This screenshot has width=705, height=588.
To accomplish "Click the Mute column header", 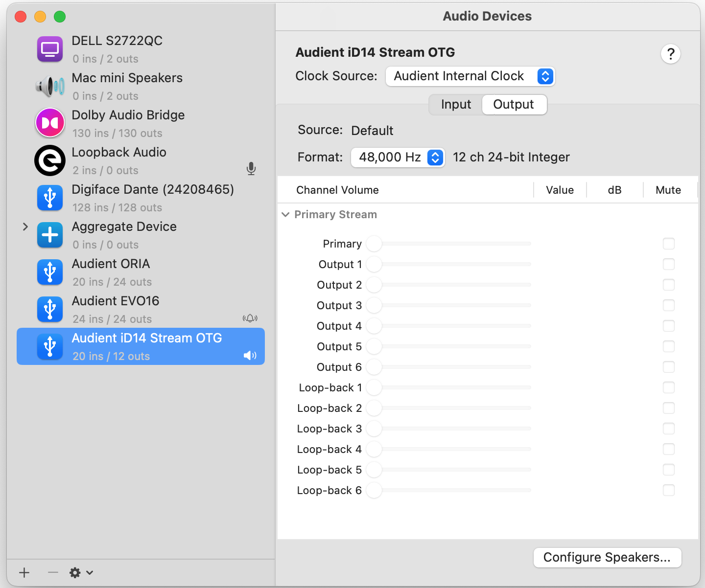I will 668,190.
